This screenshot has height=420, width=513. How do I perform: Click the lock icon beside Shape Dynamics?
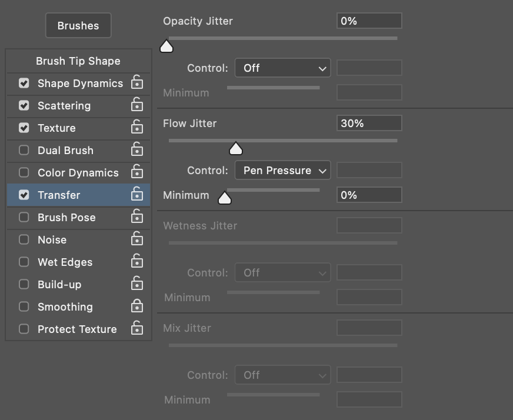coord(137,82)
